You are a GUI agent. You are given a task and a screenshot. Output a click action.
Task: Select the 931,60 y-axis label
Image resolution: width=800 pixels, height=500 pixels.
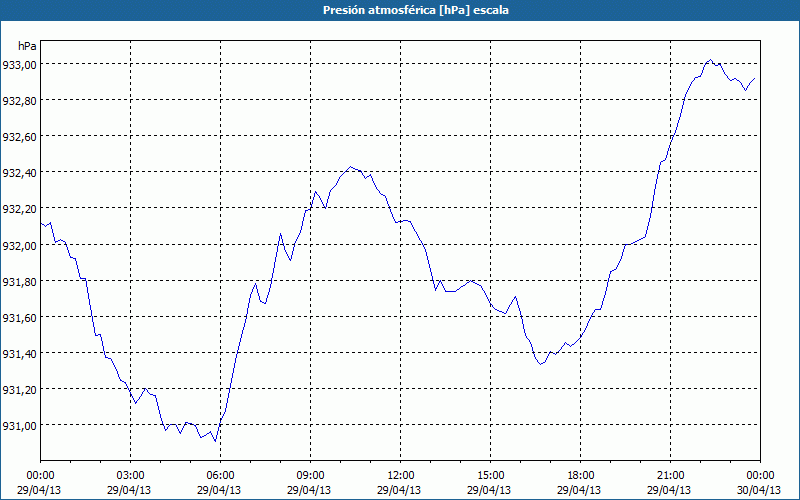pos(19,317)
